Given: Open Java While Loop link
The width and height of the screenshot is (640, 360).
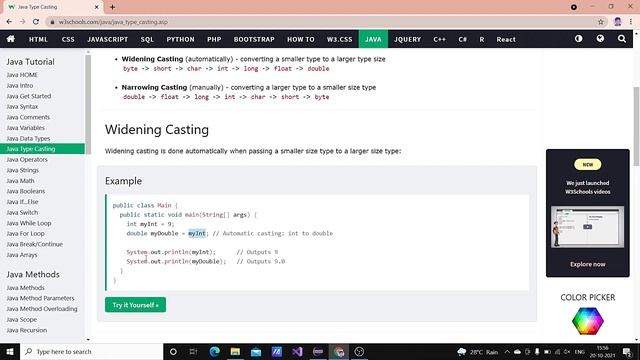Looking at the screenshot, I should (29, 223).
